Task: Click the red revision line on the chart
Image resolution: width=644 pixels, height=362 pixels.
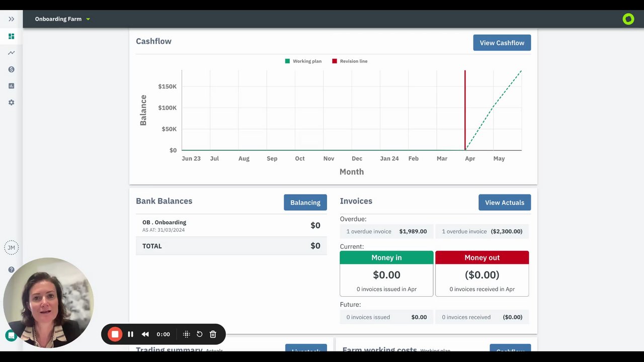Action: [465, 110]
